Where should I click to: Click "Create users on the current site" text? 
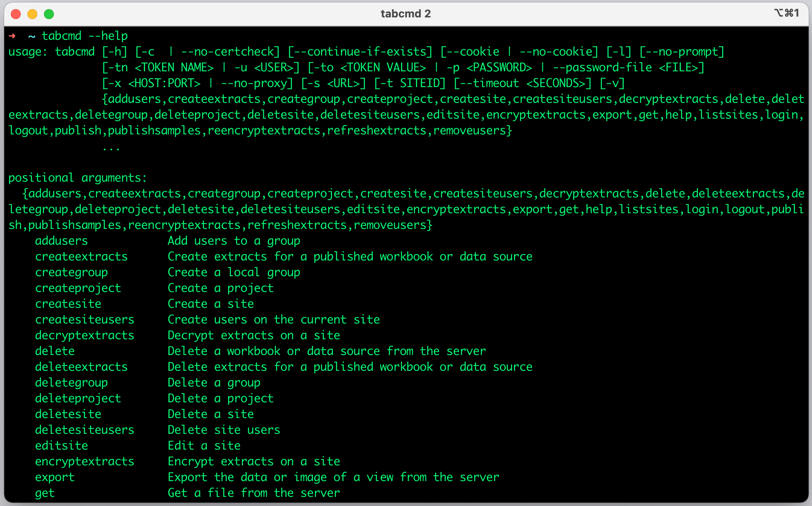(x=274, y=320)
